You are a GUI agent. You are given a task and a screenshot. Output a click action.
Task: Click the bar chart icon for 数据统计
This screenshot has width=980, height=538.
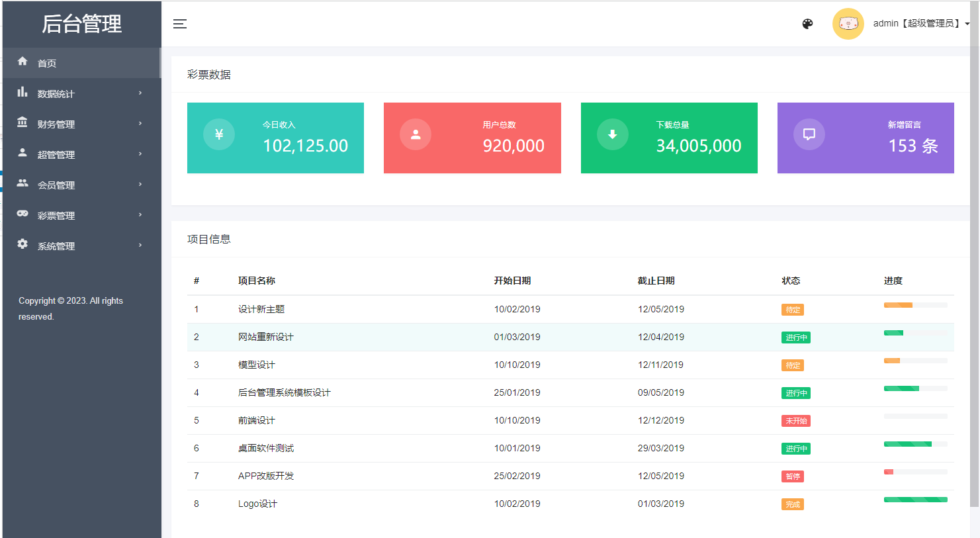click(x=22, y=92)
